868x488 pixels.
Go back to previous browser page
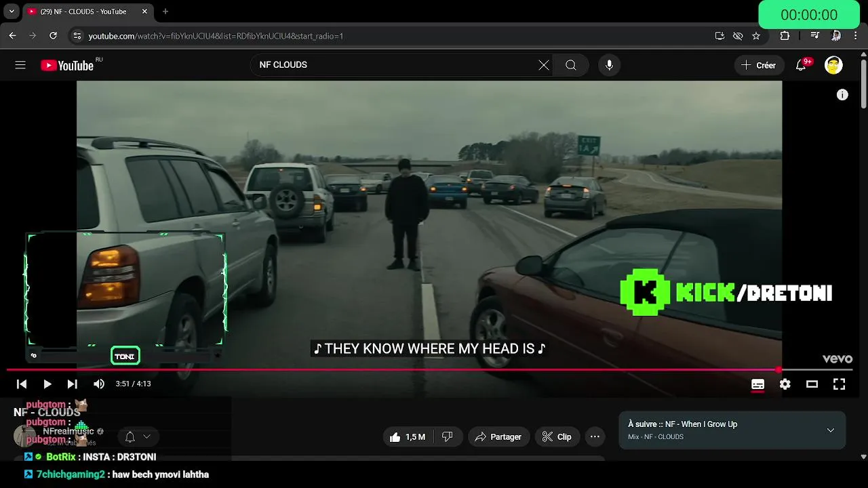12,36
